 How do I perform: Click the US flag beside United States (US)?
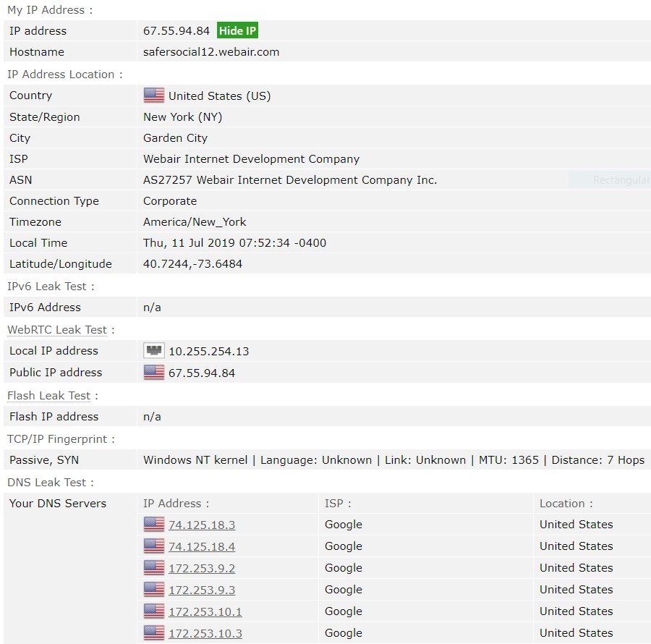point(154,96)
